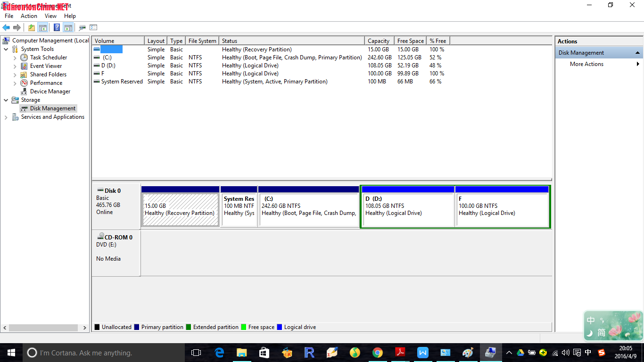Expand the Task Scheduler node
This screenshot has width=644, height=362.
[15, 58]
